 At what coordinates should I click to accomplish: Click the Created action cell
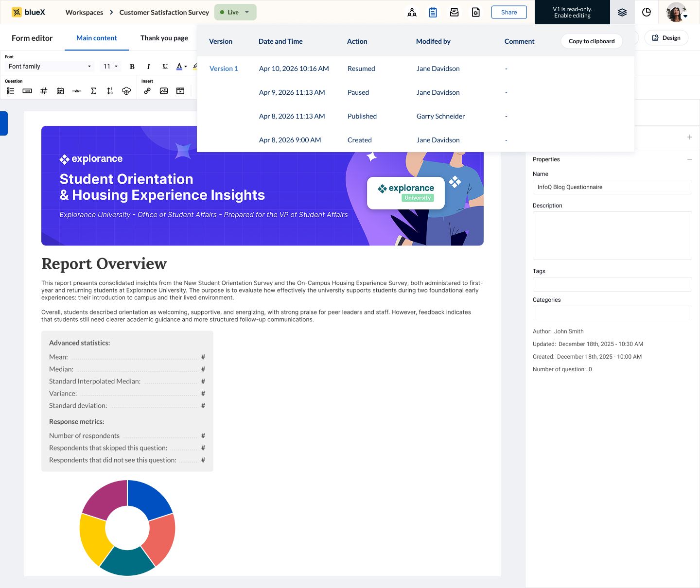pyautogui.click(x=360, y=140)
